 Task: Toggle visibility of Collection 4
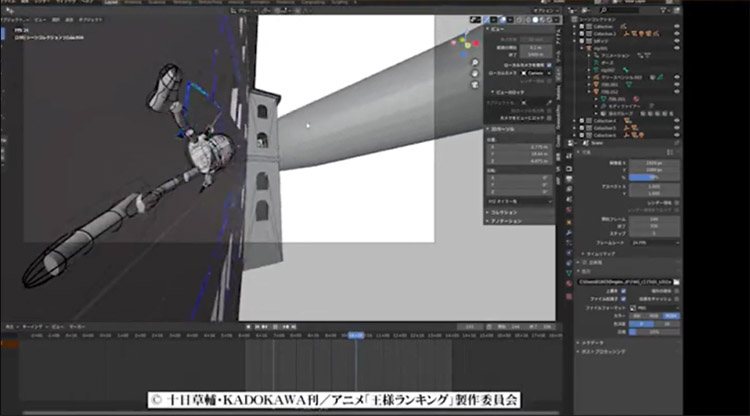click(677, 121)
